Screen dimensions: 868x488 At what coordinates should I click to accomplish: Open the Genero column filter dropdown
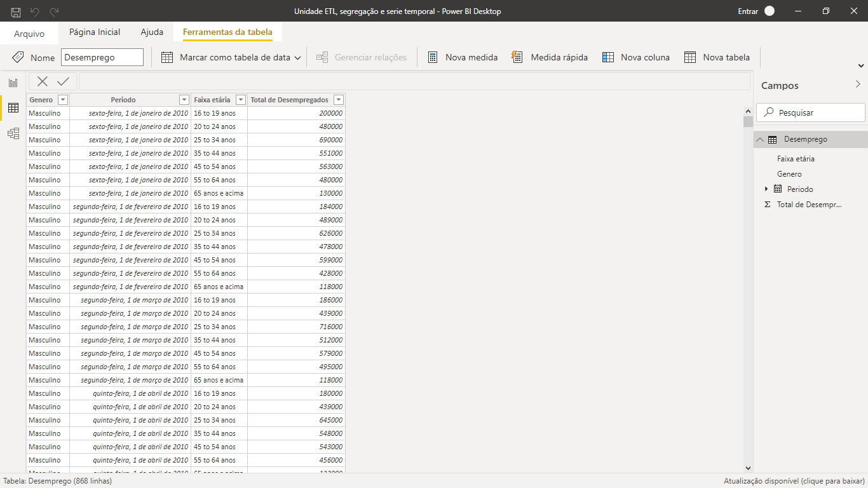tap(63, 100)
